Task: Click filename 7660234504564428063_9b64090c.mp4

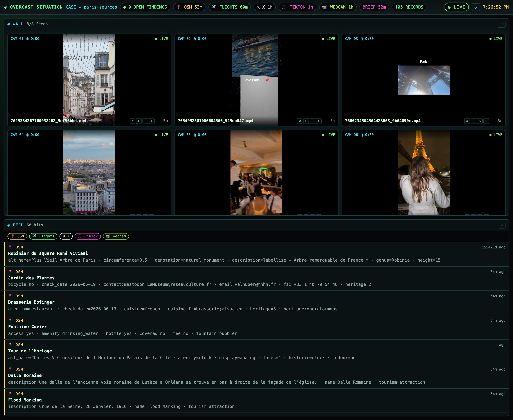Action: [383, 121]
